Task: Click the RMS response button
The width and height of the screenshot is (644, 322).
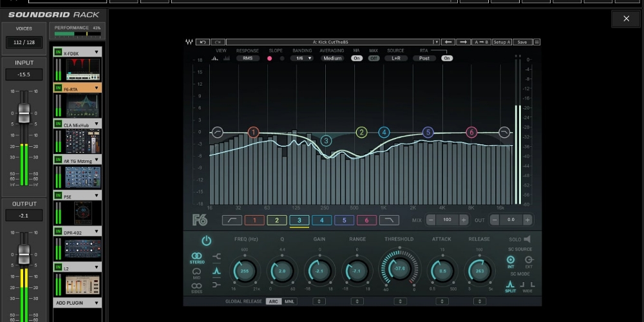Action: 248,59
